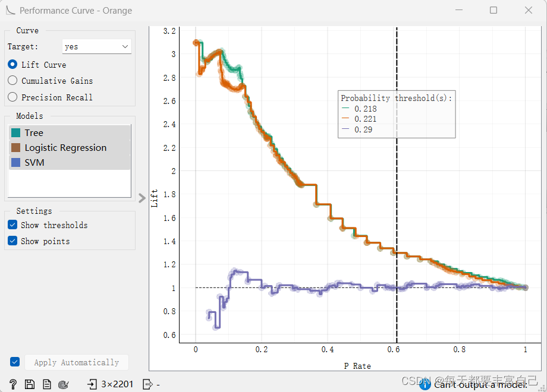This screenshot has width=547, height=392.
Task: Select the Lift Curve radio button
Action: point(12,65)
